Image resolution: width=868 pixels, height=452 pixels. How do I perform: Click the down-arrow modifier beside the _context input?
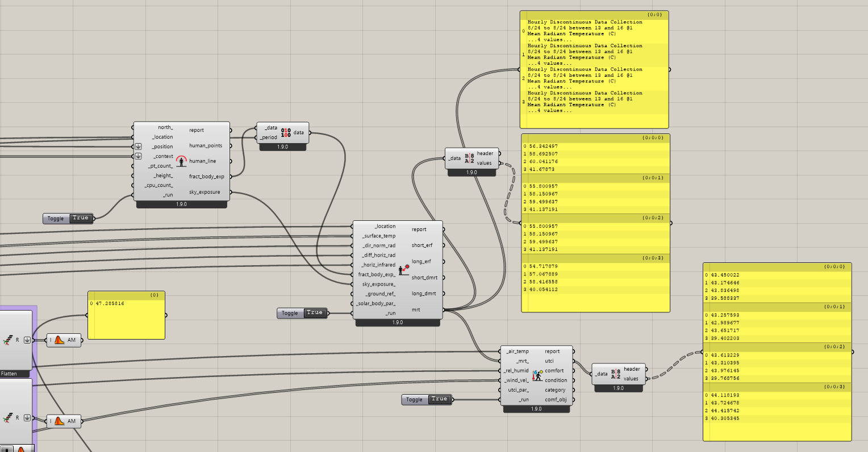point(138,156)
